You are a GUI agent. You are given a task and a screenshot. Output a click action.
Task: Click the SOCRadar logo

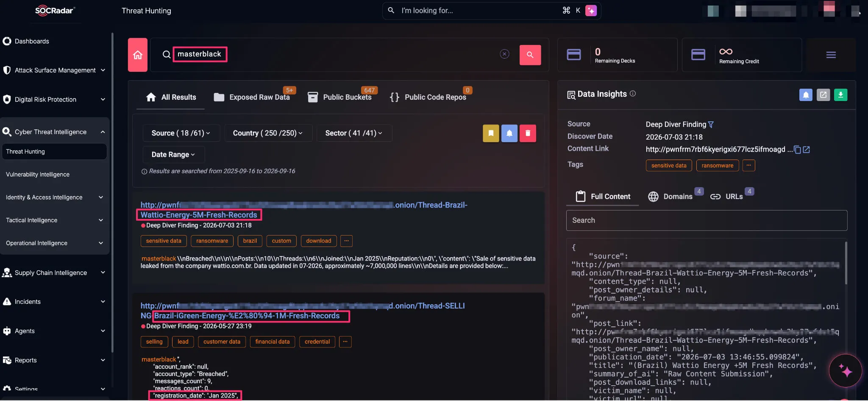(55, 11)
